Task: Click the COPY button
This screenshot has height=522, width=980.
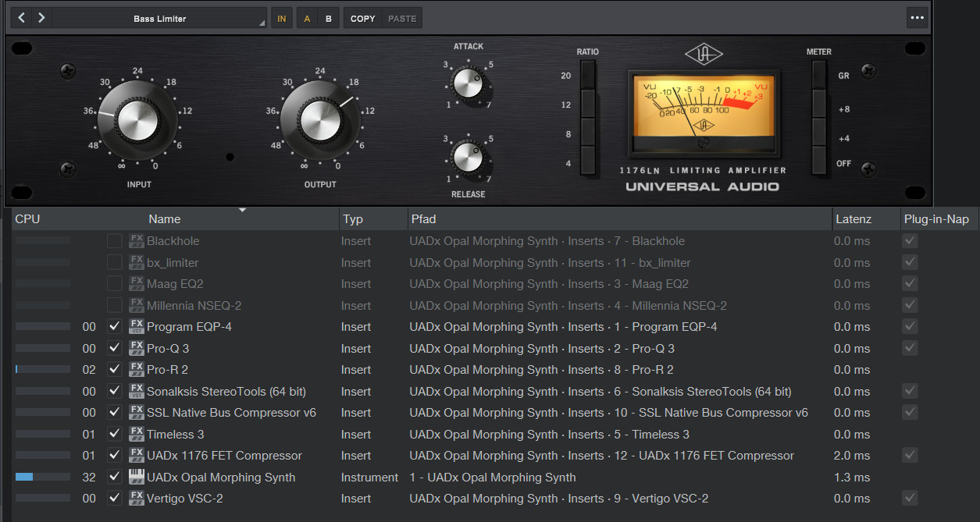Action: pyautogui.click(x=363, y=18)
